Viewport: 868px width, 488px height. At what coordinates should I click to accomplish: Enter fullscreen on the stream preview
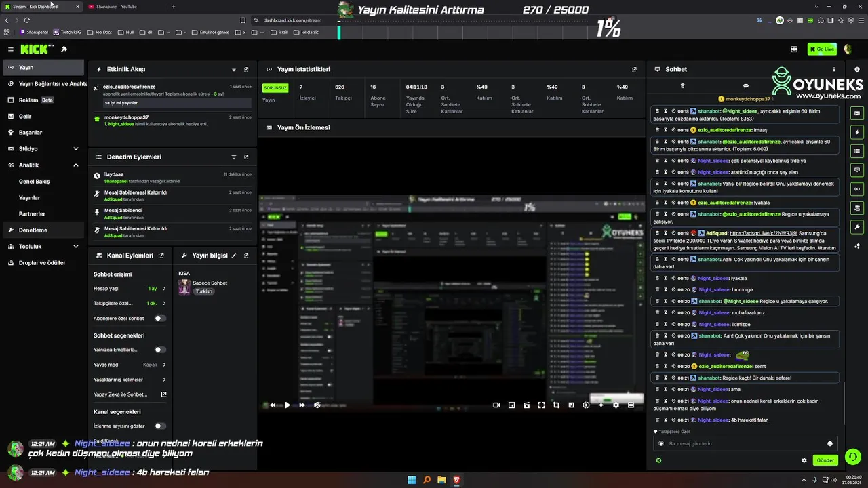coord(541,405)
